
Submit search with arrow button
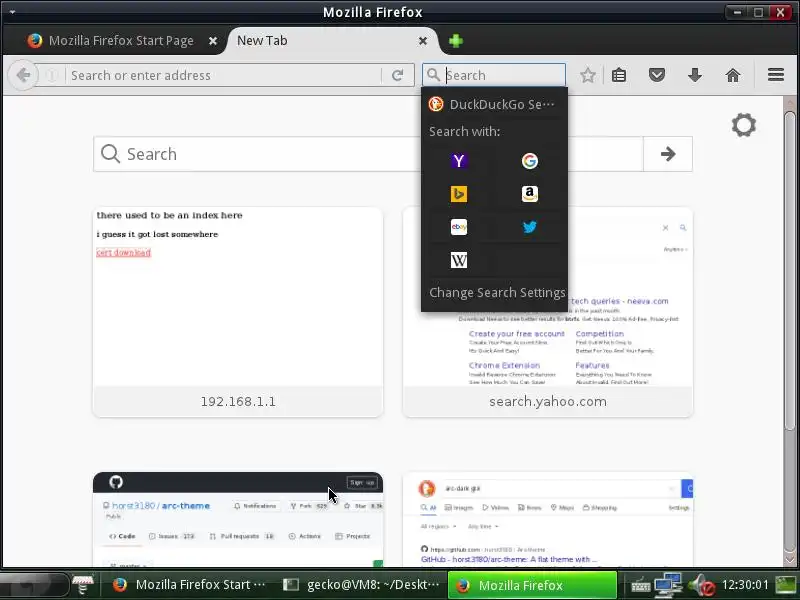click(668, 154)
